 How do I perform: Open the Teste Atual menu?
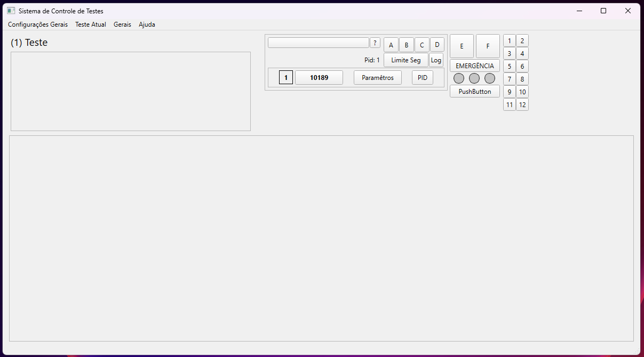91,25
